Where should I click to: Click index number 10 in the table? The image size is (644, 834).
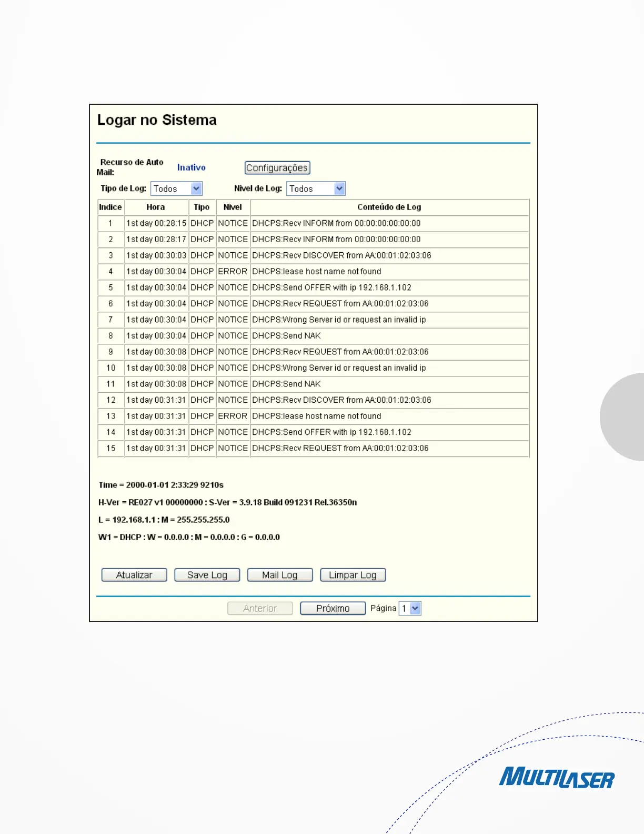point(111,368)
